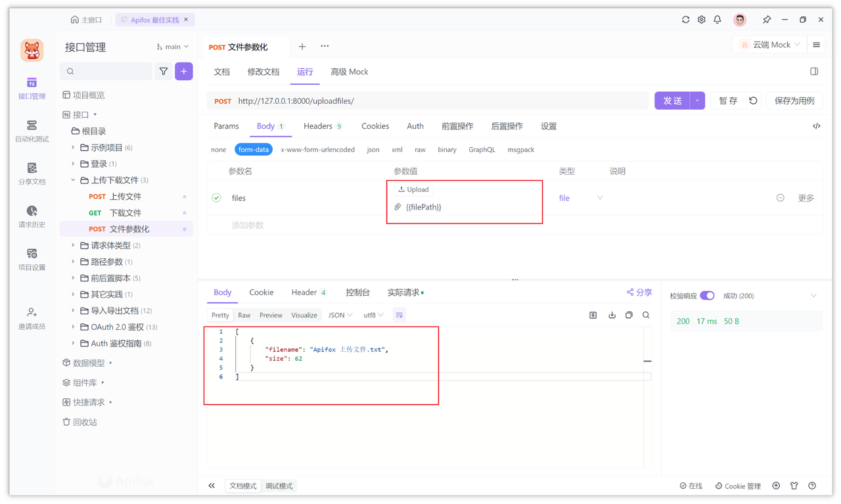
Task: Open the notifications bell
Action: point(717,20)
